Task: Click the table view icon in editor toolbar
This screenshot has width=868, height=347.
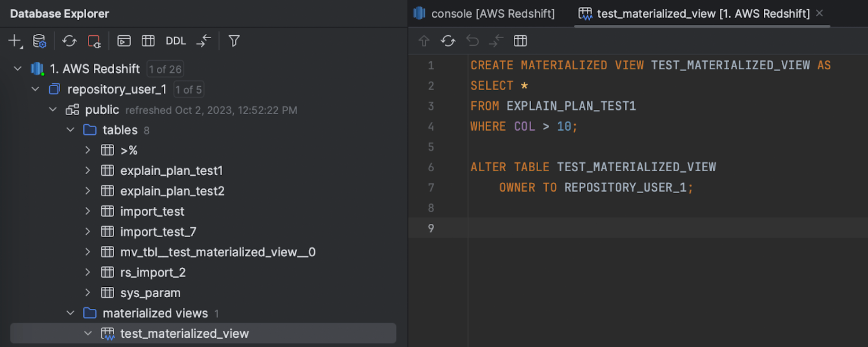Action: point(520,41)
